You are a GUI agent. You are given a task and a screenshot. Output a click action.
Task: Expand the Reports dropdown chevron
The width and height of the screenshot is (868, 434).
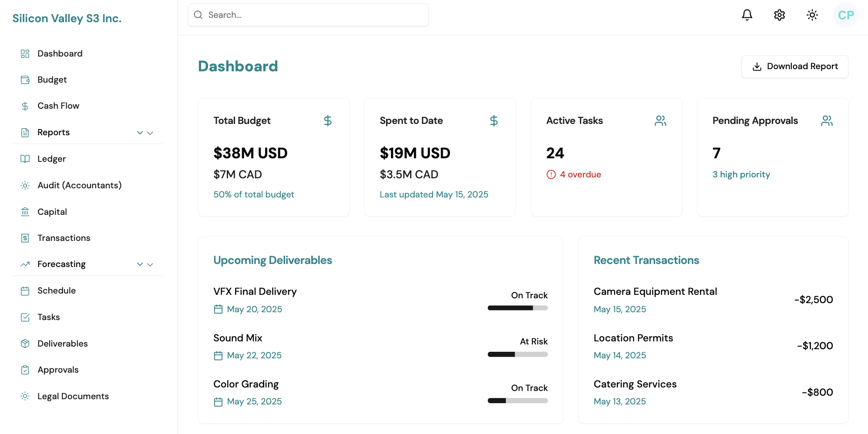[x=140, y=133]
